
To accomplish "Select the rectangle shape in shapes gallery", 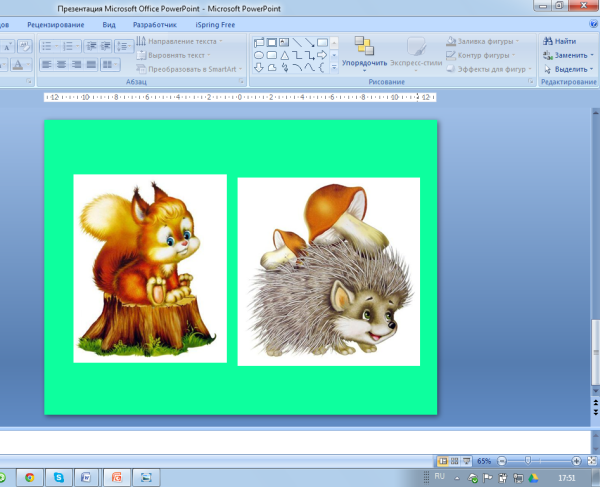I will (x=272, y=42).
